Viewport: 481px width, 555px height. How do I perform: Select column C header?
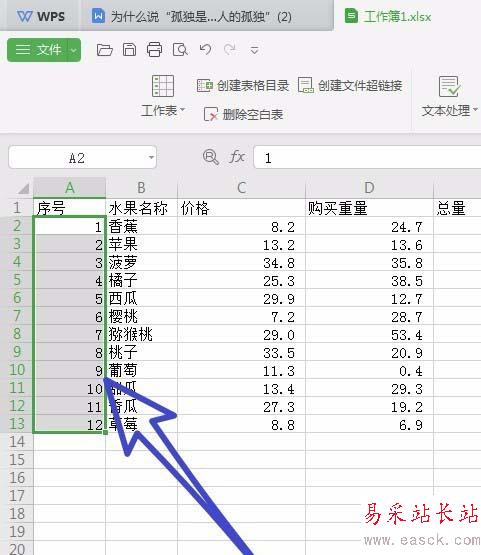pos(241,188)
